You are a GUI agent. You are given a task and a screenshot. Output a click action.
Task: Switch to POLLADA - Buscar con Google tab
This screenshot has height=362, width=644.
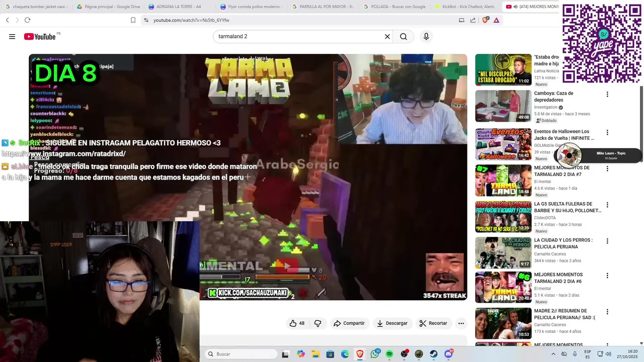pos(395,7)
